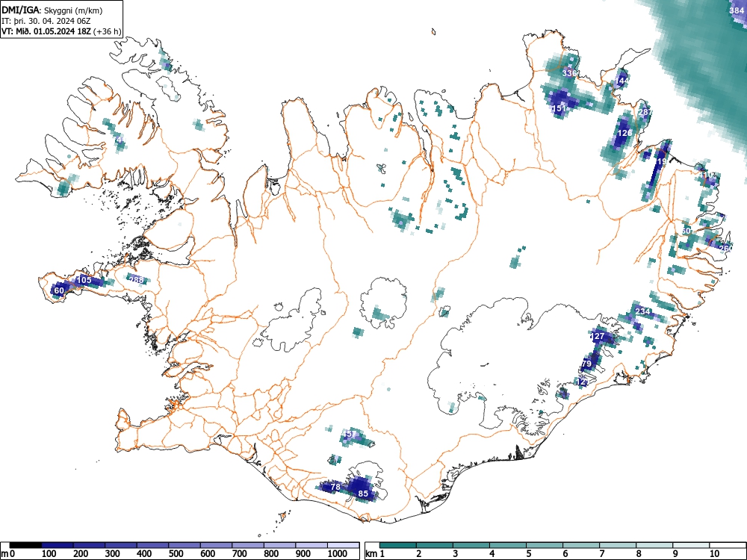The height and width of the screenshot is (560, 747).
Task: Select the 127 value label
Action: tap(598, 336)
